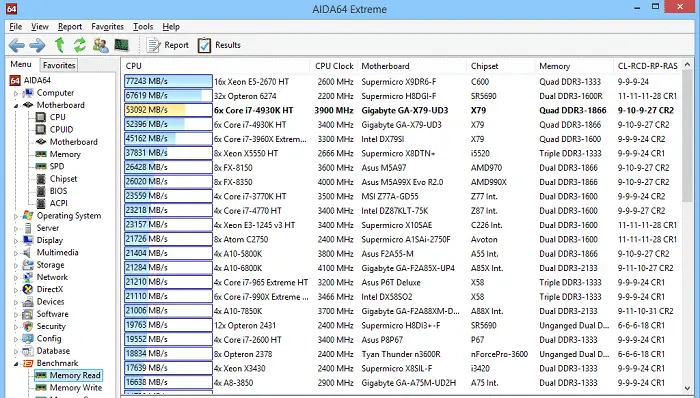Image resolution: width=700 pixels, height=398 pixels.
Task: Sort by the Chipset column header
Action: [500, 66]
